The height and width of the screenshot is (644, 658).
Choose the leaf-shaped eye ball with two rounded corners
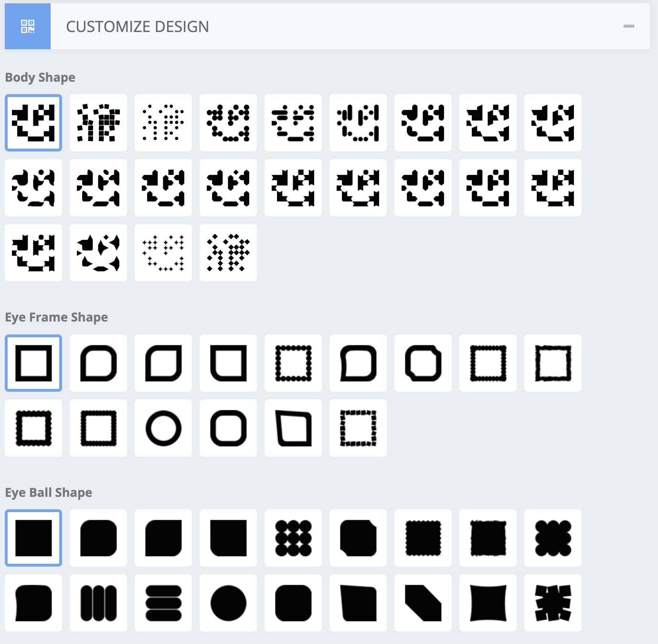[x=163, y=538]
